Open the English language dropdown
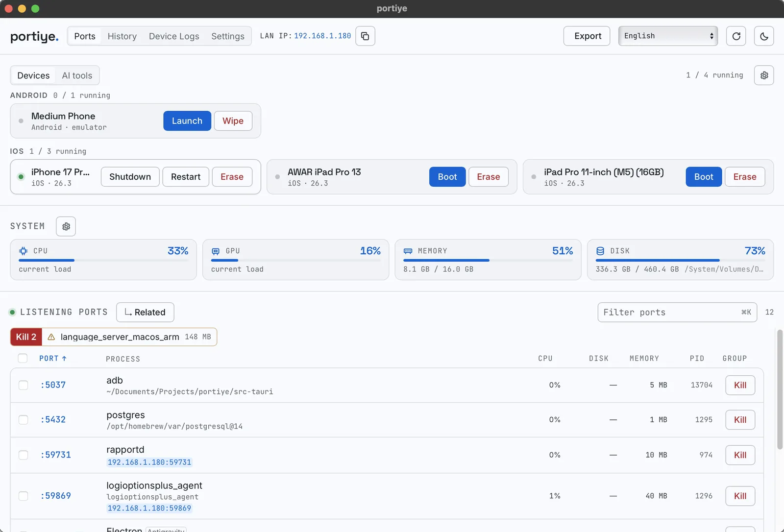Screen dimensions: 784x532 click(668, 36)
